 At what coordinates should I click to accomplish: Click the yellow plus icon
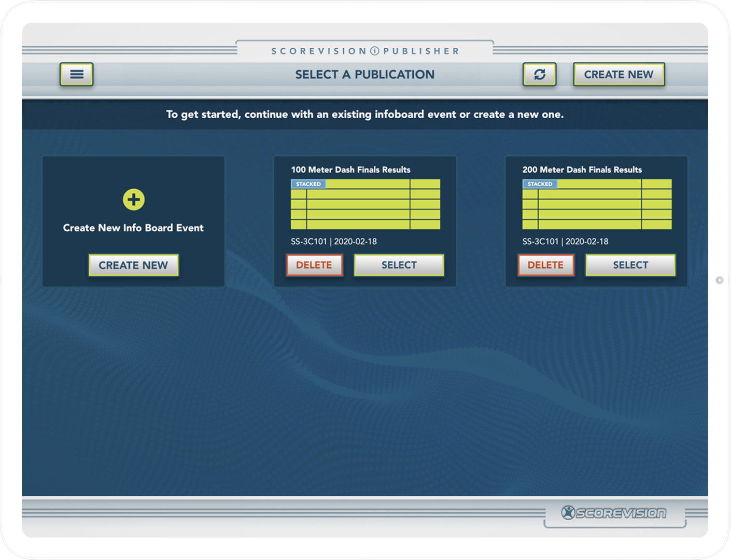coord(134,200)
